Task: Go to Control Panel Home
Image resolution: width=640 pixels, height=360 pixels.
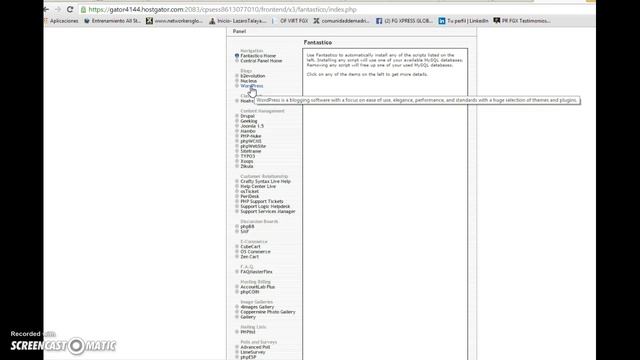Action: click(x=261, y=61)
